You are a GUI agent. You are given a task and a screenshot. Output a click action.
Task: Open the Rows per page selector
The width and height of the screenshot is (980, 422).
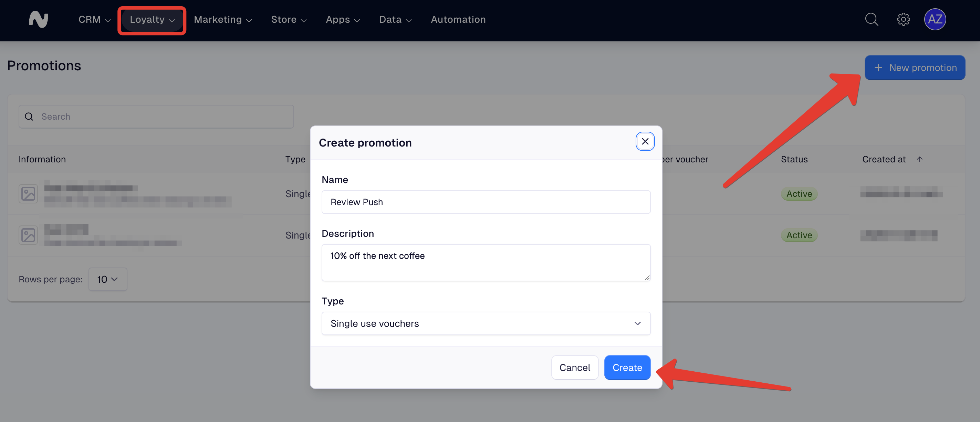click(108, 279)
